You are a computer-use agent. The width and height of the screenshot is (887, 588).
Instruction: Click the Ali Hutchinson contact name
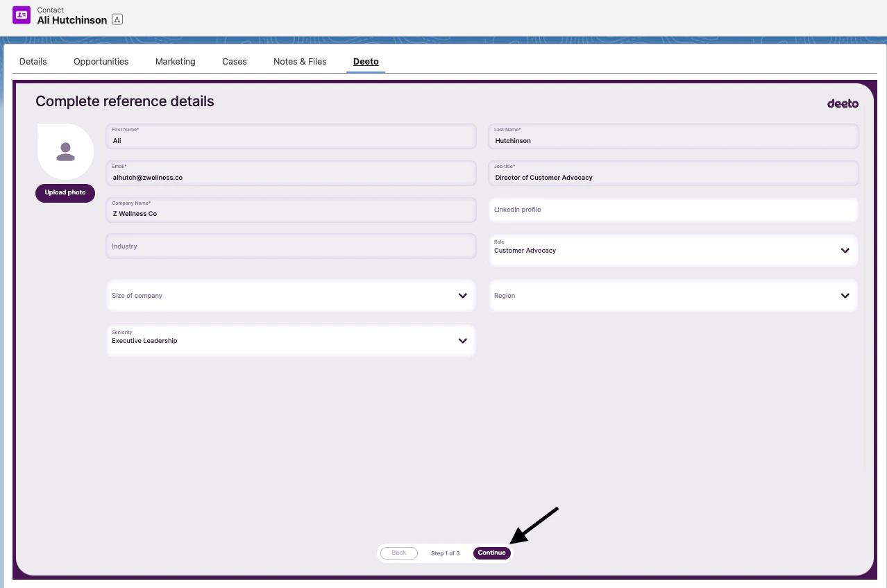[72, 20]
